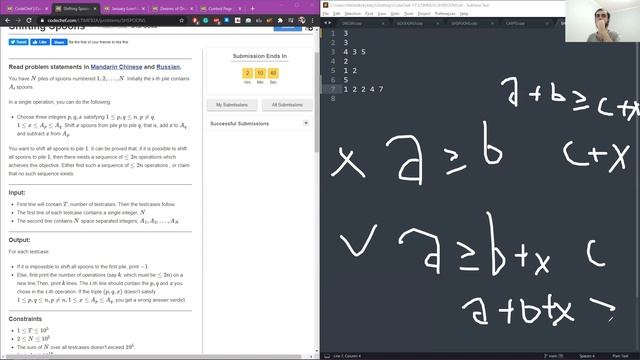Open the Chrome three-dot menu
640x360 pixels.
point(313,20)
